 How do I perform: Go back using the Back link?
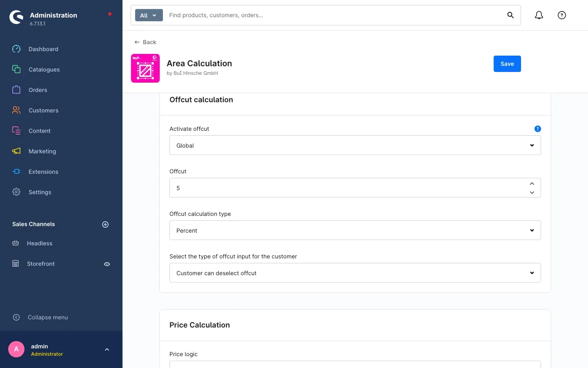[145, 42]
